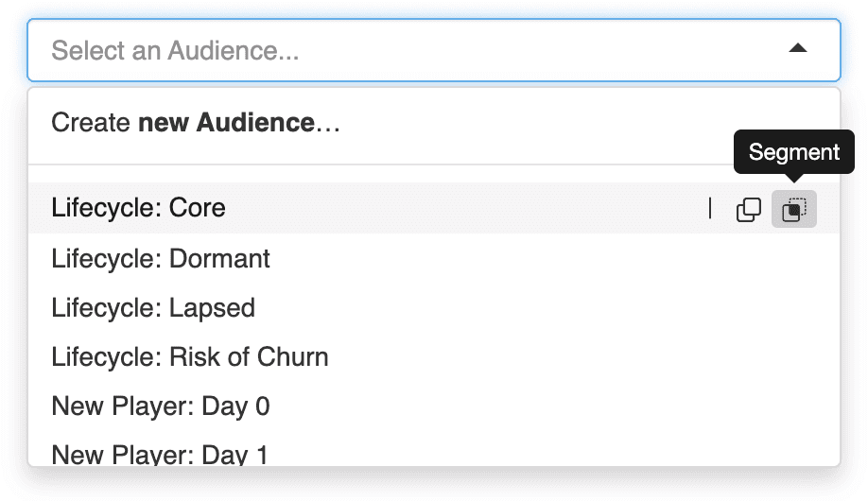Click the vertical divider beside the copy icon
868x501 pixels.
710,209
